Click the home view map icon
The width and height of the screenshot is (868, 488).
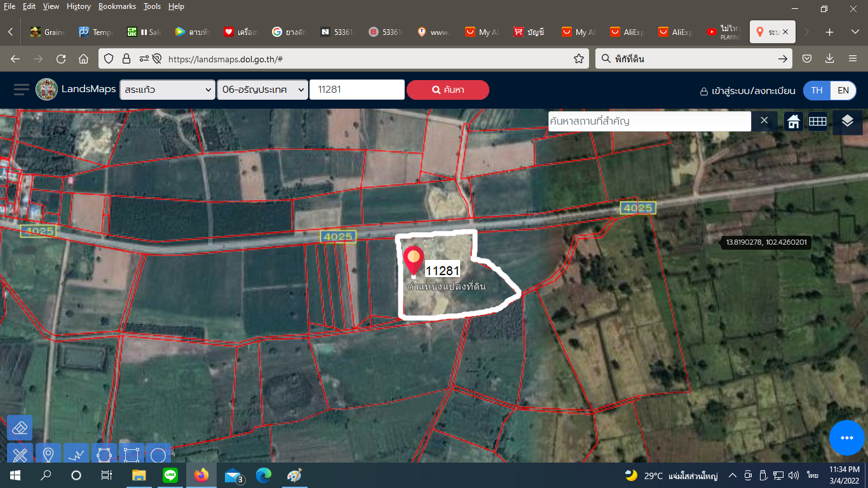794,121
